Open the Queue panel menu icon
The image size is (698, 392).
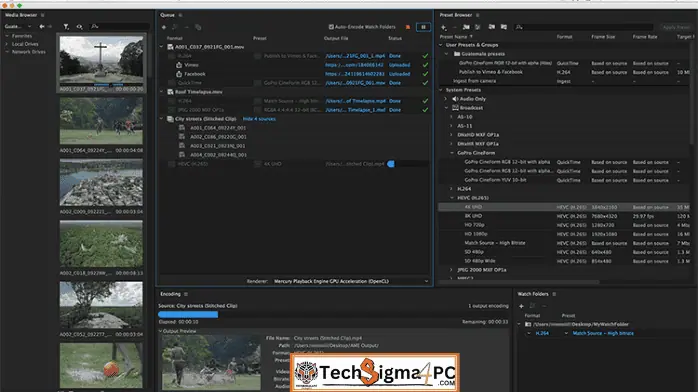[180, 15]
